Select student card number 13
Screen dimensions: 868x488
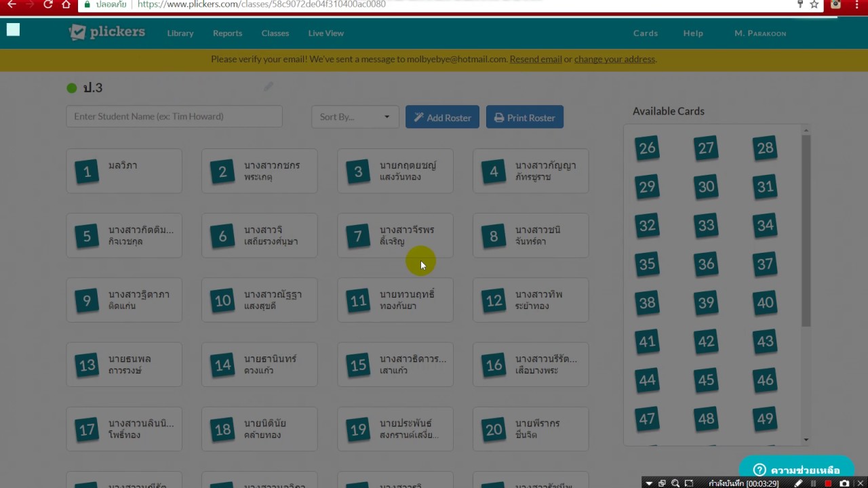(124, 365)
